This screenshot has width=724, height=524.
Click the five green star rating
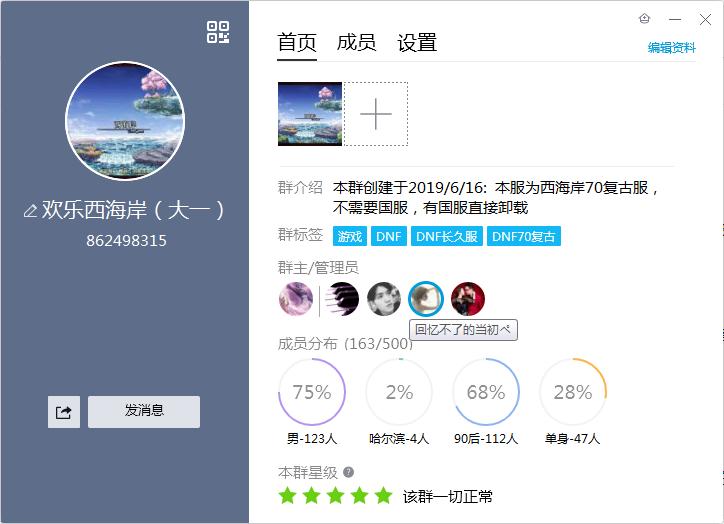335,496
